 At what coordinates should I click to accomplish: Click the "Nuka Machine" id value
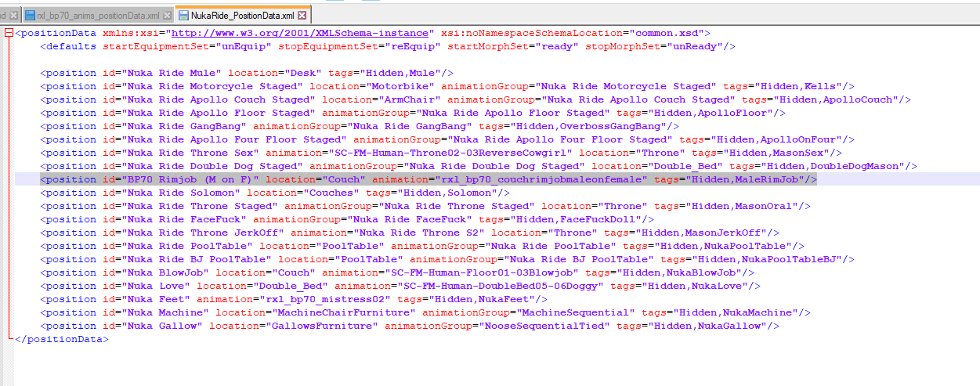click(161, 313)
